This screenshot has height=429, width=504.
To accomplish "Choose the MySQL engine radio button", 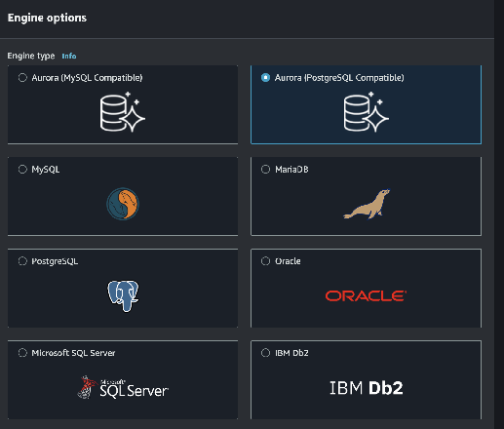I will pyautogui.click(x=22, y=170).
